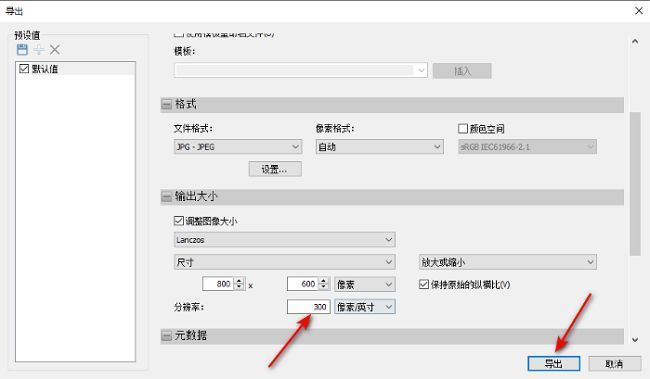This screenshot has width=650, height=379.
Task: Click the scrollbar down arrow
Action: coord(635,340)
